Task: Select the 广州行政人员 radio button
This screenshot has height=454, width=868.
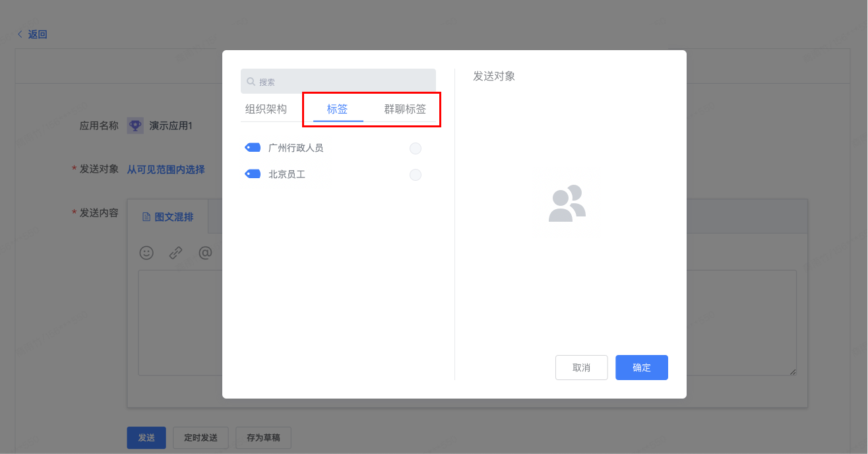Action: pyautogui.click(x=416, y=148)
